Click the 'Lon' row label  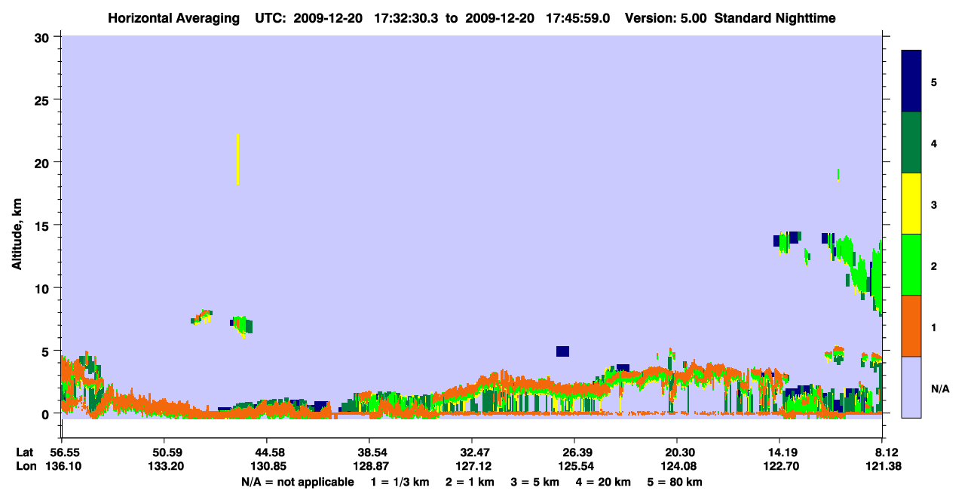[x=25, y=466]
